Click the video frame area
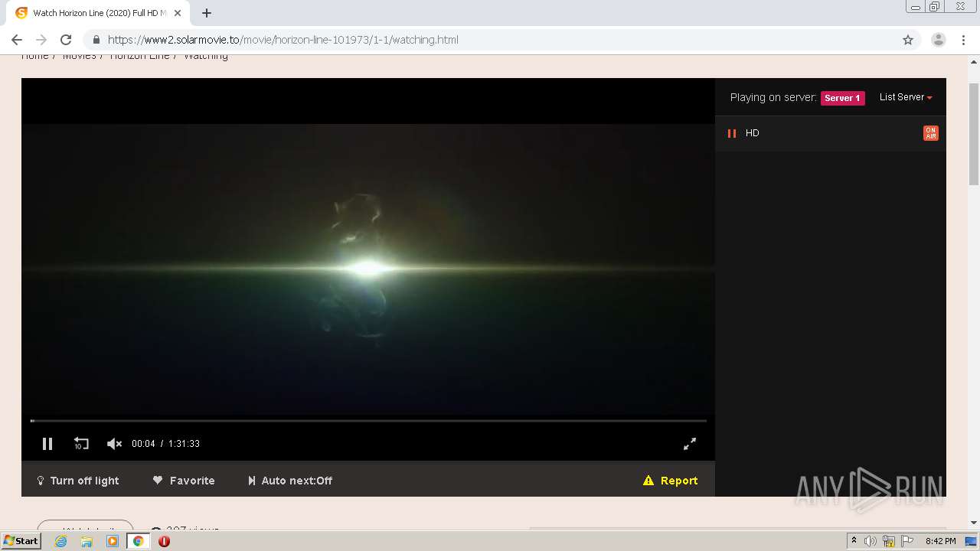This screenshot has width=980, height=551. (368, 269)
